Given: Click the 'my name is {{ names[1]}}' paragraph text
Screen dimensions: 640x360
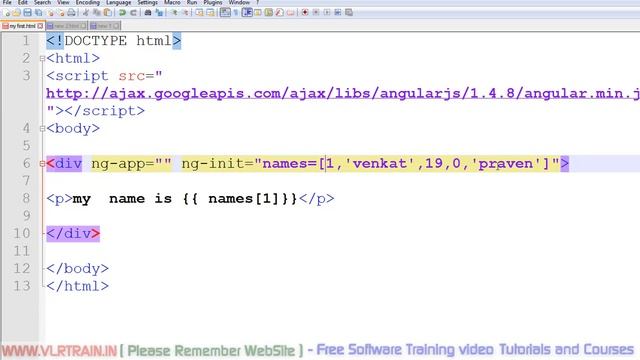Looking at the screenshot, I should click(184, 199).
